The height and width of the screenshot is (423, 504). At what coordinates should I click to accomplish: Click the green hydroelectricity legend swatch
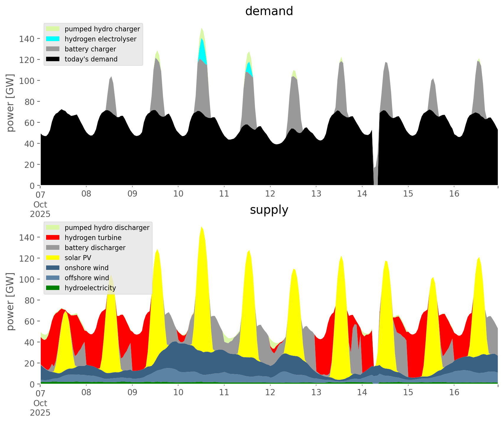point(53,288)
